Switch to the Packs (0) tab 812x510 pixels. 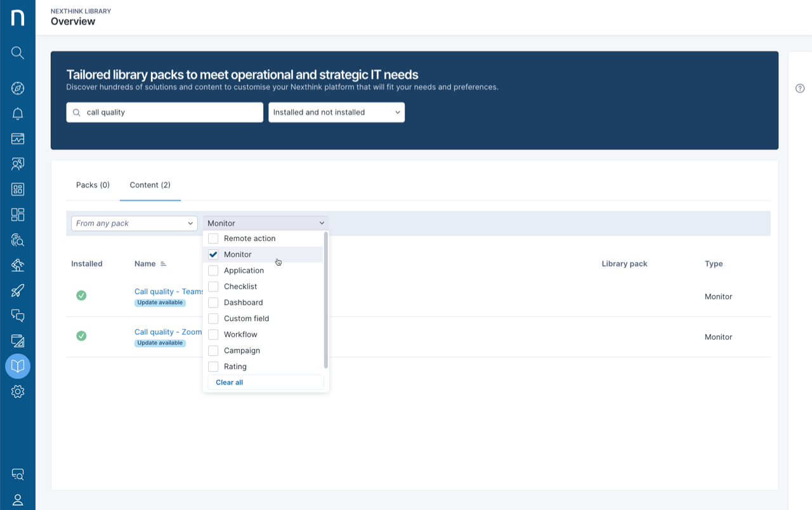coord(93,185)
